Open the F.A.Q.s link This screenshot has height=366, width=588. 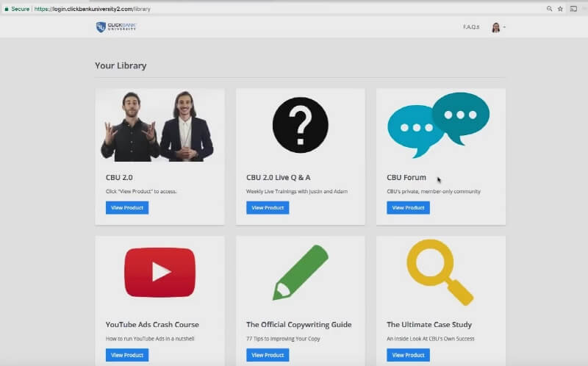[x=471, y=27]
